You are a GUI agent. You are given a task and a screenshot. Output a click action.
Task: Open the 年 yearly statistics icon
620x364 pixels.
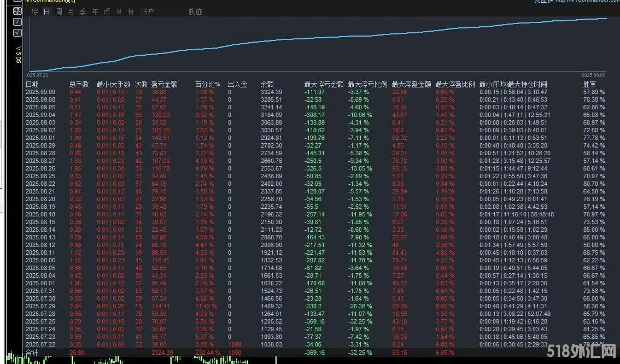94,11
